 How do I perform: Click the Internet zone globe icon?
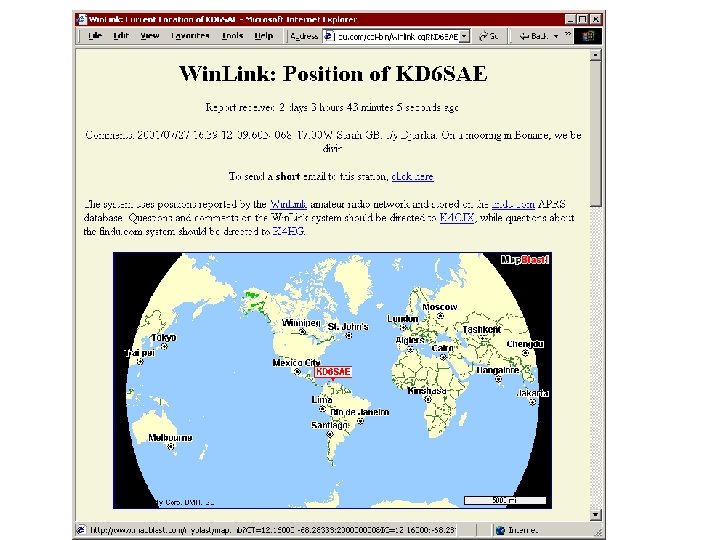coord(501,530)
